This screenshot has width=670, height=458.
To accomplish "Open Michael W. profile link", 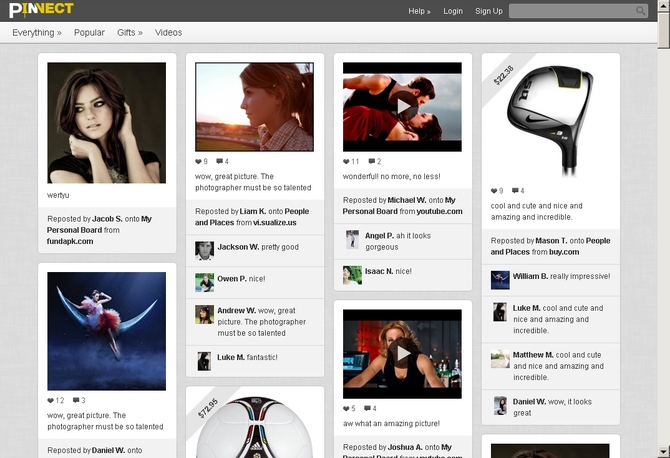I will [407, 200].
